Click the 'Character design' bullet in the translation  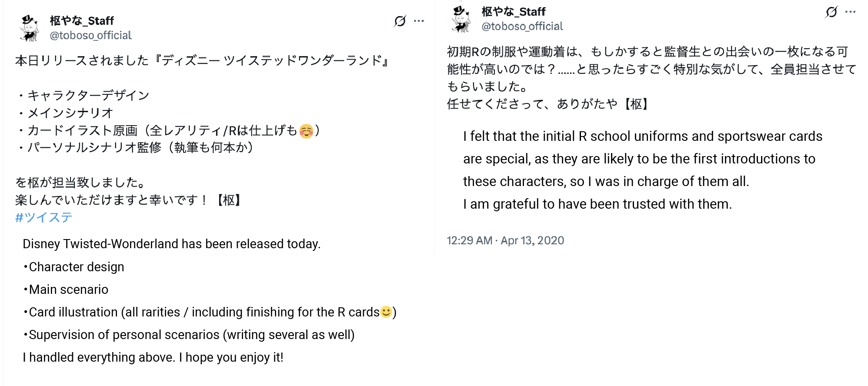(76, 267)
